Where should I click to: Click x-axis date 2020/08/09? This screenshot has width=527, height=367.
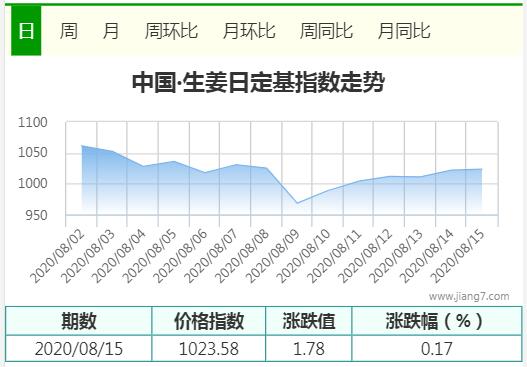point(274,257)
